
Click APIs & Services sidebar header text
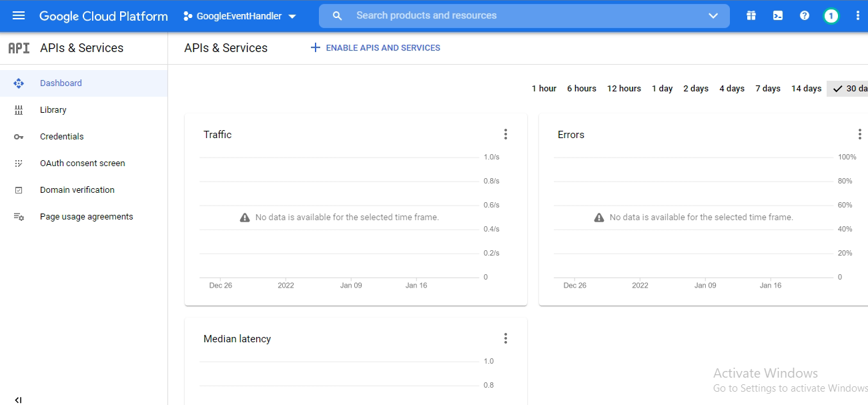(x=82, y=48)
